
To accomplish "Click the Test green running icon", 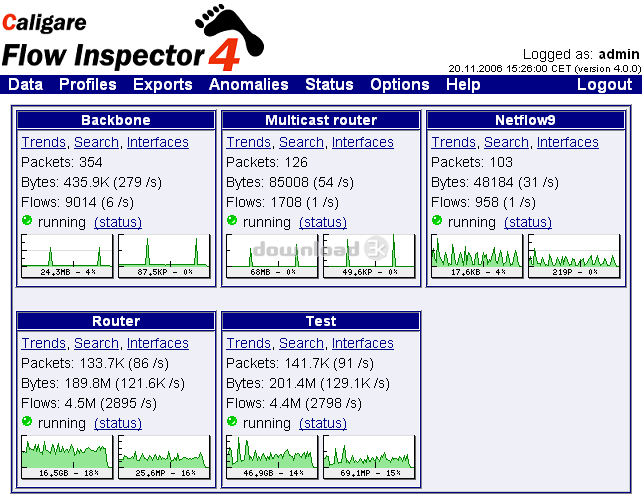I will [x=232, y=421].
